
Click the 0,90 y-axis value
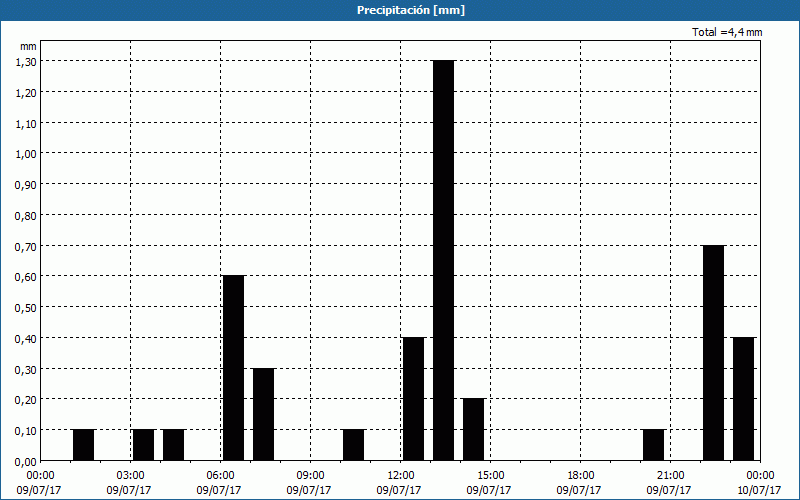click(26, 184)
